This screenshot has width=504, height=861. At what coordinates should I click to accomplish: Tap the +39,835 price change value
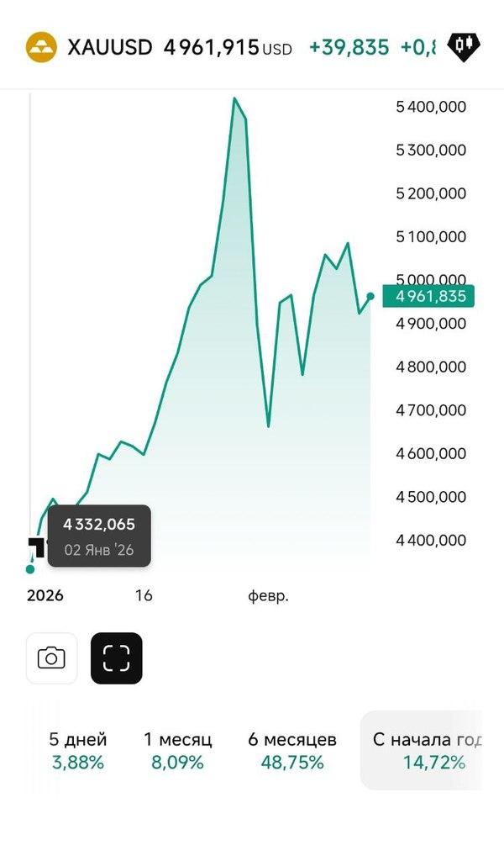349,47
